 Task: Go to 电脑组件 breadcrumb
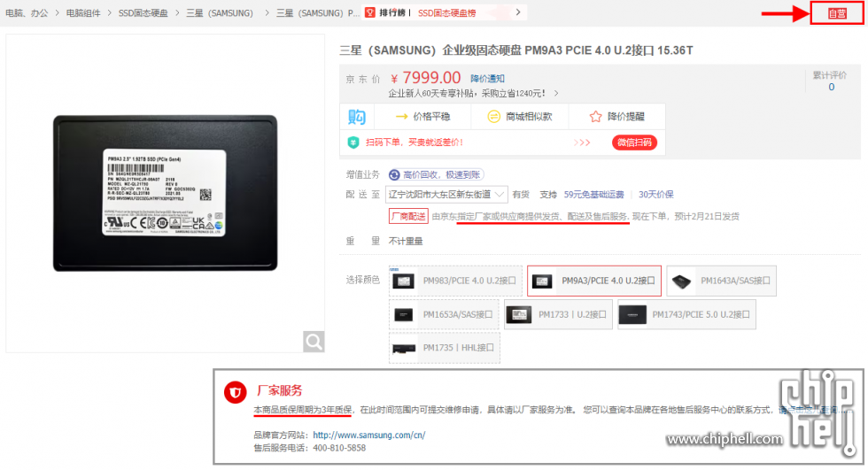[83, 12]
